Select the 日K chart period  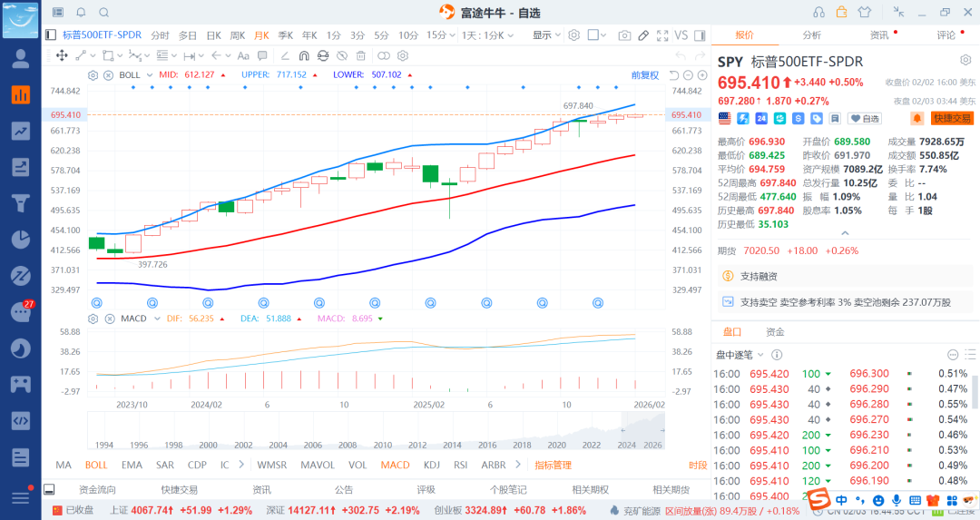coord(214,35)
